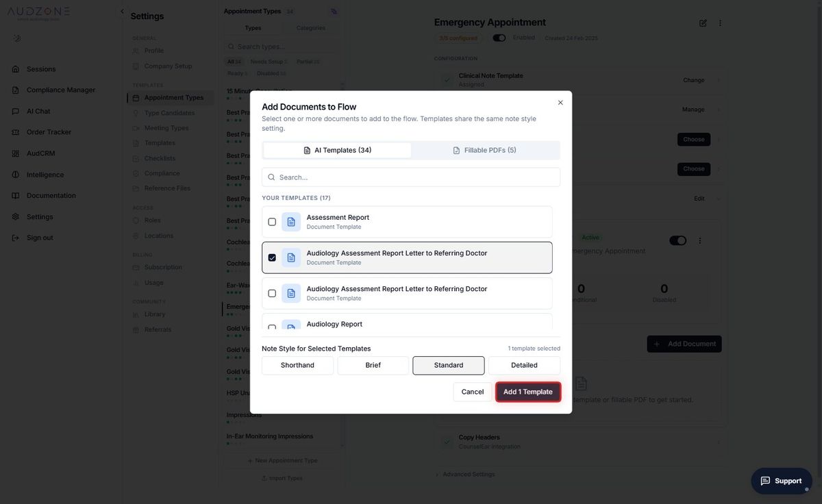Click the Audiology Report document icon

pos(291,326)
